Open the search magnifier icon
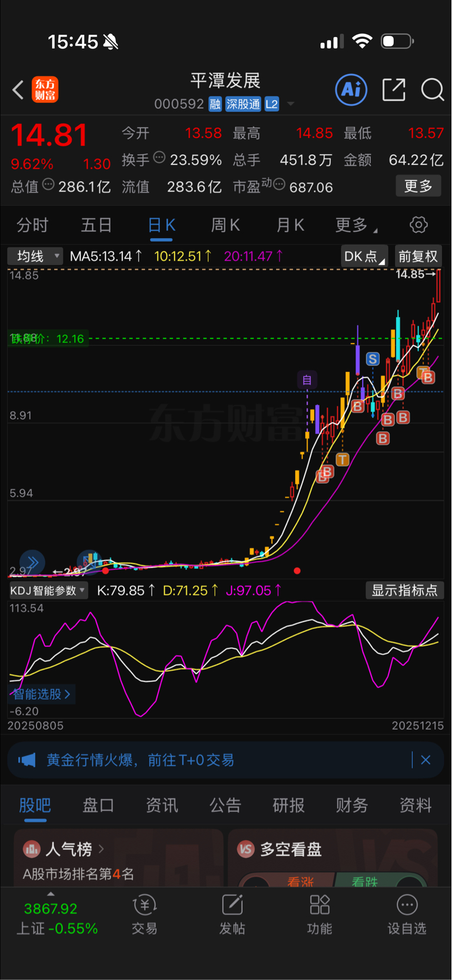Screen dimensions: 452x980 point(433,90)
